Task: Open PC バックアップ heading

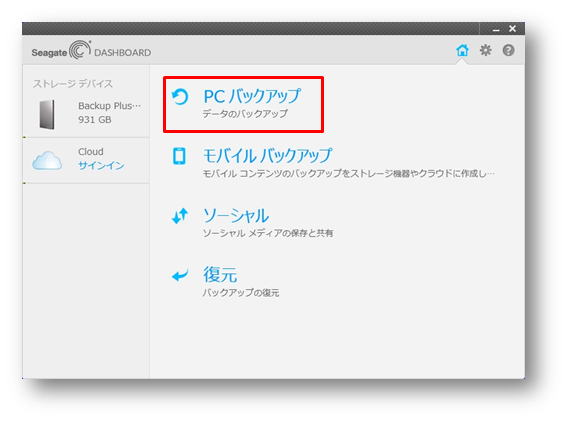Action: tap(252, 96)
